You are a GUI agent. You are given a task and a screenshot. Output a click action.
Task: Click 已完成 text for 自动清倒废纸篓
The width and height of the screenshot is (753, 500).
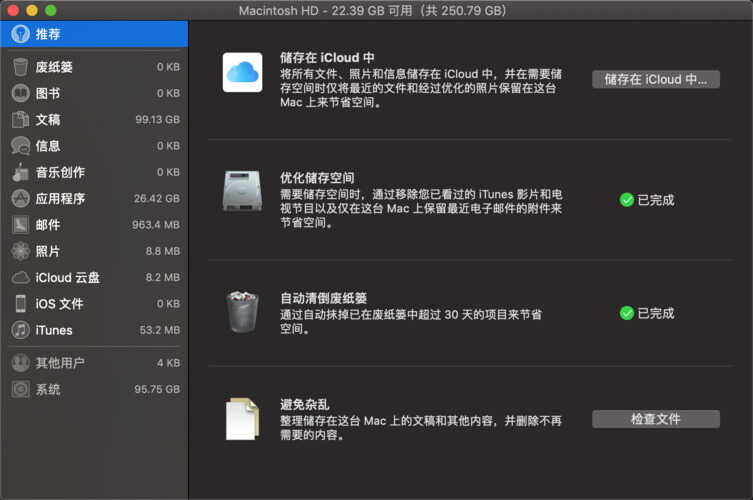coord(656,314)
